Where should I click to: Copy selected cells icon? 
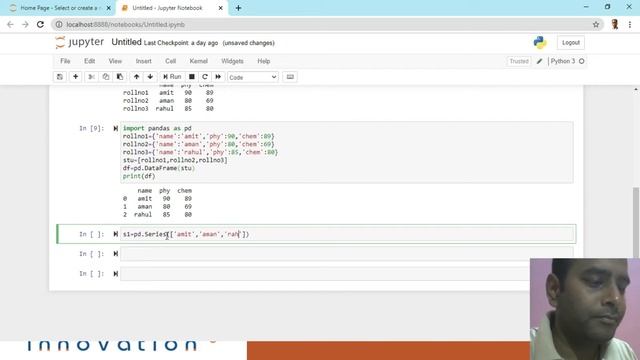(x=106, y=77)
